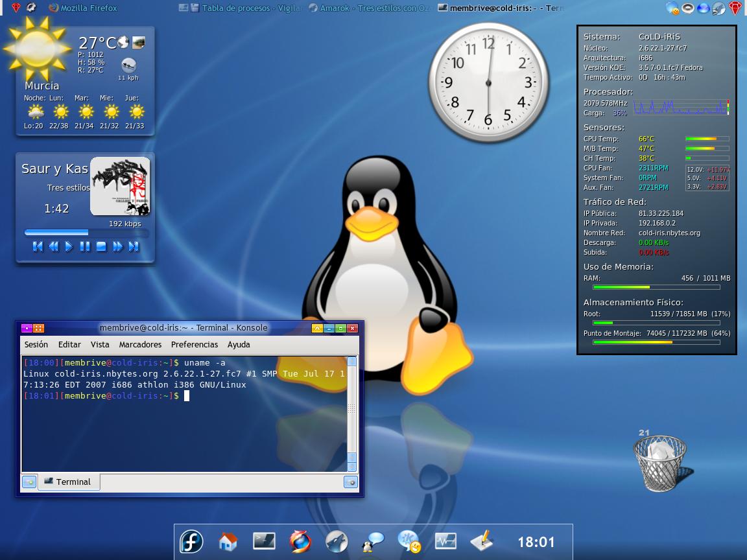Switch to Tabla de procesos taskbar entry

[x=240, y=8]
